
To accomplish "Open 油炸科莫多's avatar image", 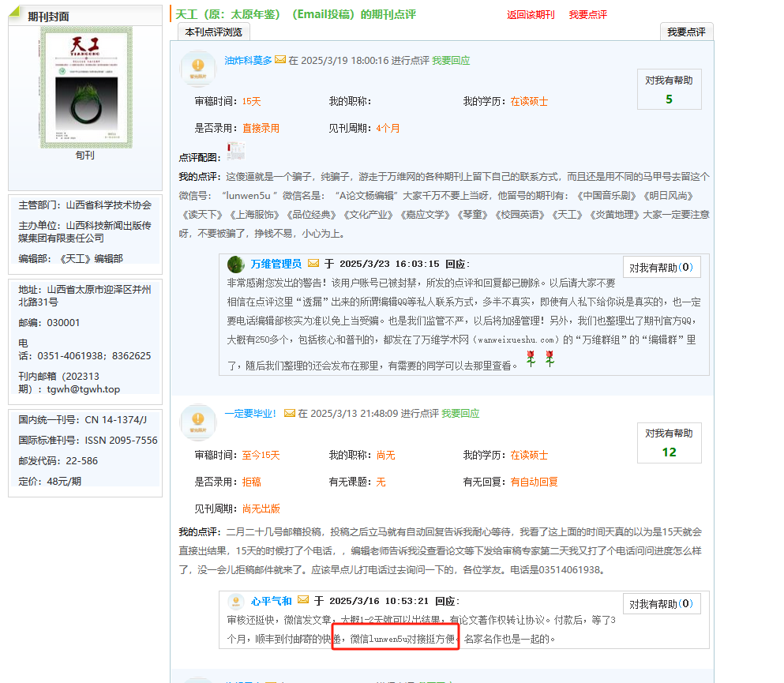I will 197,66.
